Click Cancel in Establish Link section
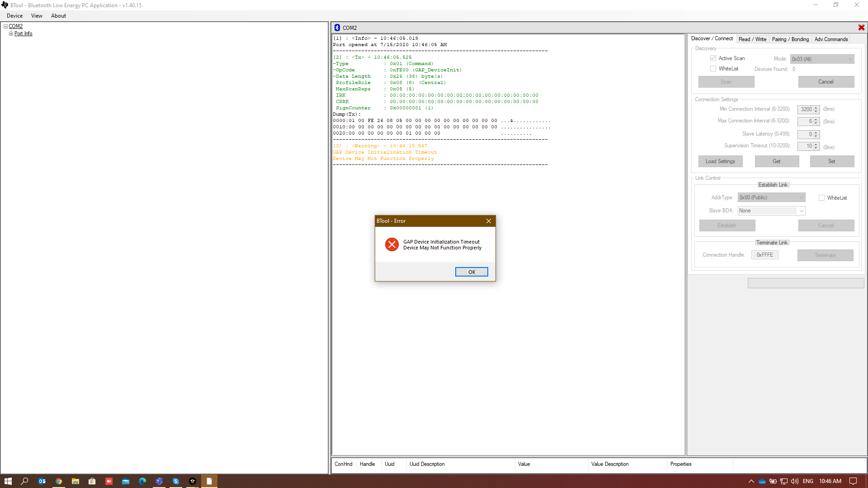The height and width of the screenshot is (488, 868). click(x=826, y=225)
